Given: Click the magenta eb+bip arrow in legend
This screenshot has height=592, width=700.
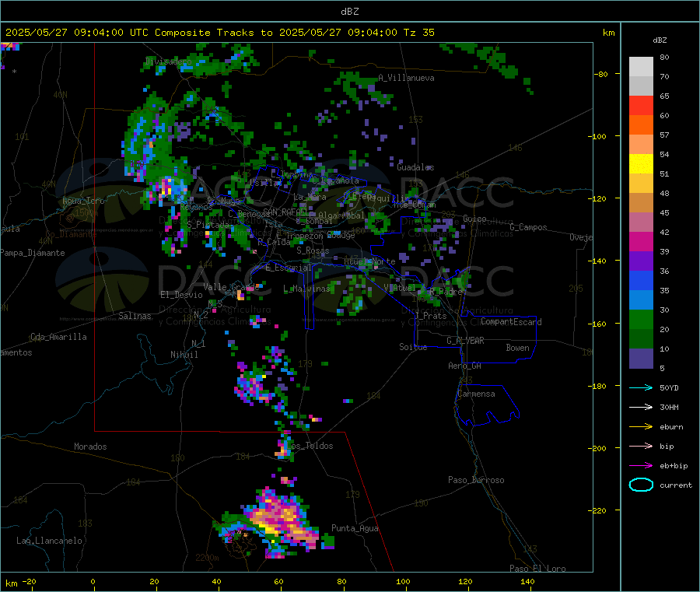Looking at the screenshot, I should pyautogui.click(x=641, y=466).
